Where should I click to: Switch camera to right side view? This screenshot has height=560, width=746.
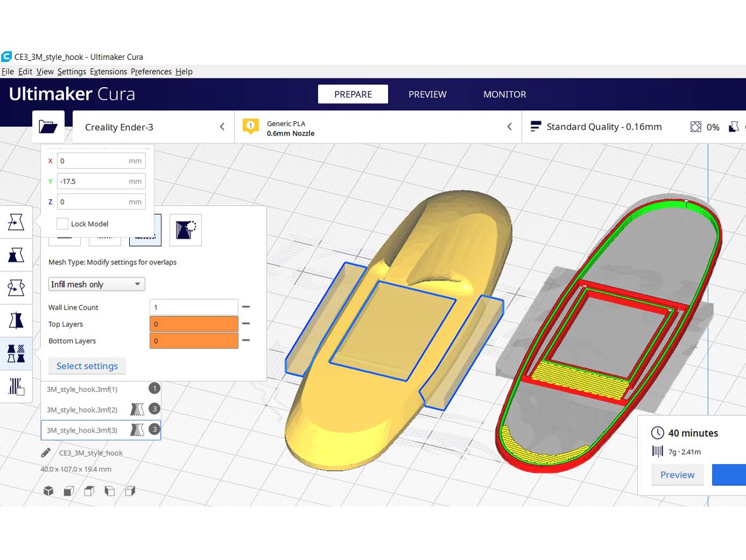click(130, 491)
